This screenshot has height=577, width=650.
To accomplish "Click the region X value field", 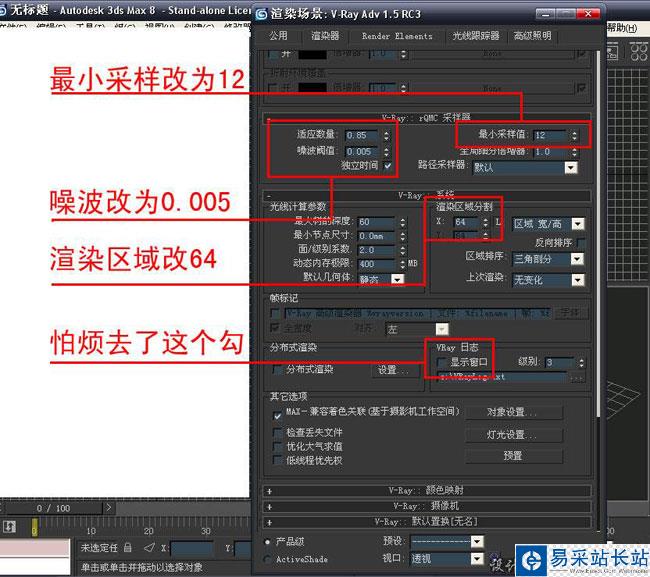I will [466, 222].
